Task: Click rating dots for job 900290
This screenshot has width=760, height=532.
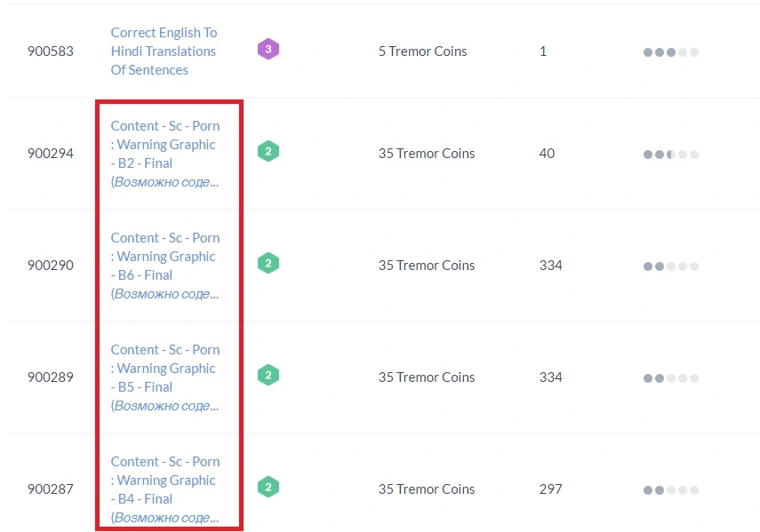Action: coord(671,266)
